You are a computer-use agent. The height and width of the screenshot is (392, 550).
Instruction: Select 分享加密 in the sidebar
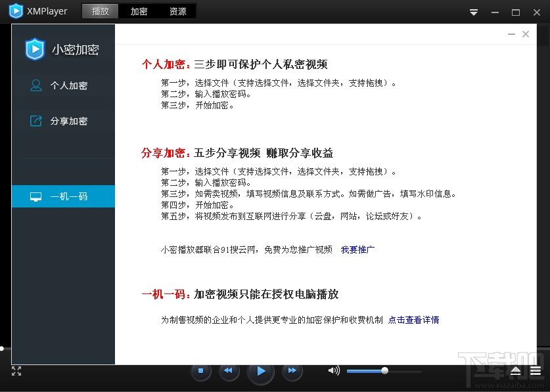click(68, 121)
